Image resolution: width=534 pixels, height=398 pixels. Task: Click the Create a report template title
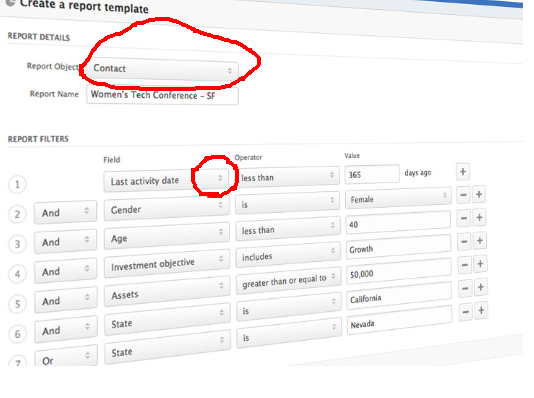[84, 6]
